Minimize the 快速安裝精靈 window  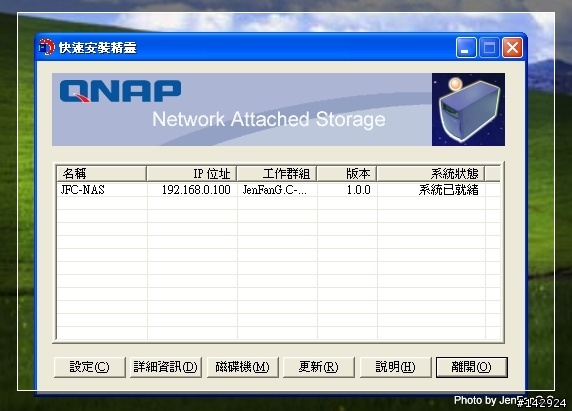click(x=466, y=47)
